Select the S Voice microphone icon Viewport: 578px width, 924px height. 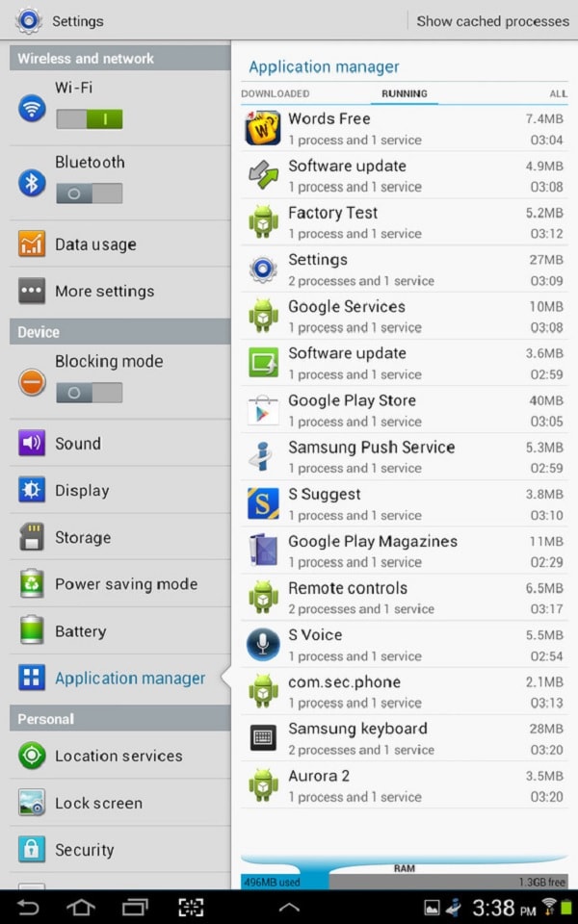(x=262, y=644)
